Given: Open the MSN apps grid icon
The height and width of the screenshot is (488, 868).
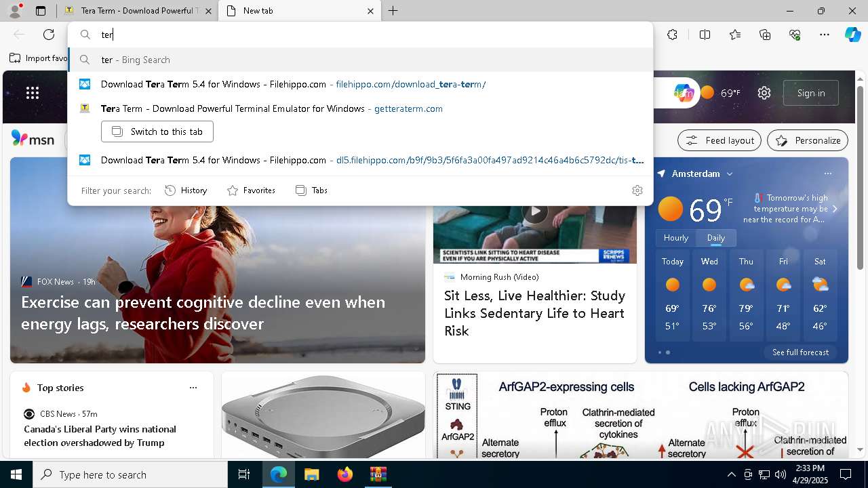Looking at the screenshot, I should click(x=32, y=93).
